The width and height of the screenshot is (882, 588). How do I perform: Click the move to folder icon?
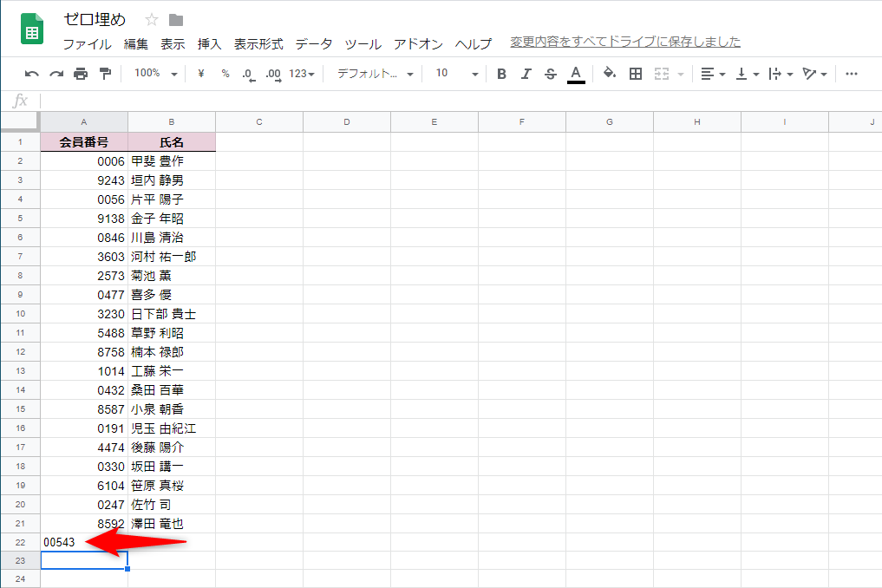coord(176,20)
